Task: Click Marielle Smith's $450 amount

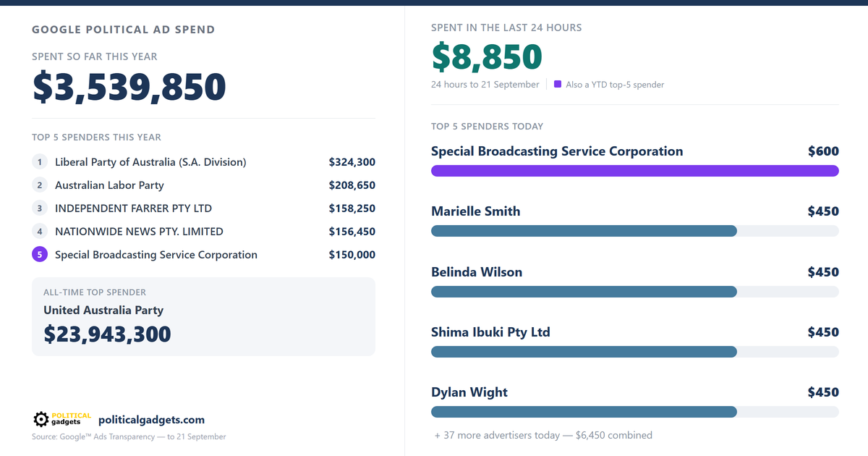Action: 823,211
